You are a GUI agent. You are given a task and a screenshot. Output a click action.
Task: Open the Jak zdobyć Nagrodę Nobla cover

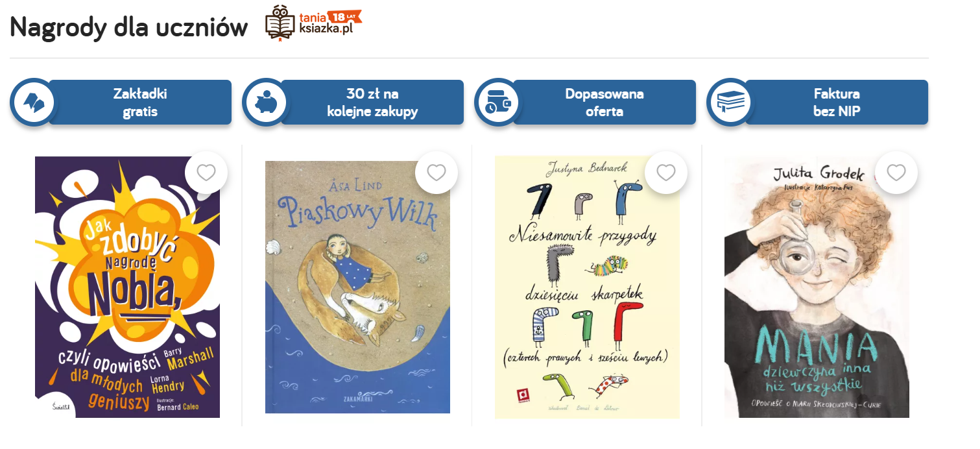127,287
